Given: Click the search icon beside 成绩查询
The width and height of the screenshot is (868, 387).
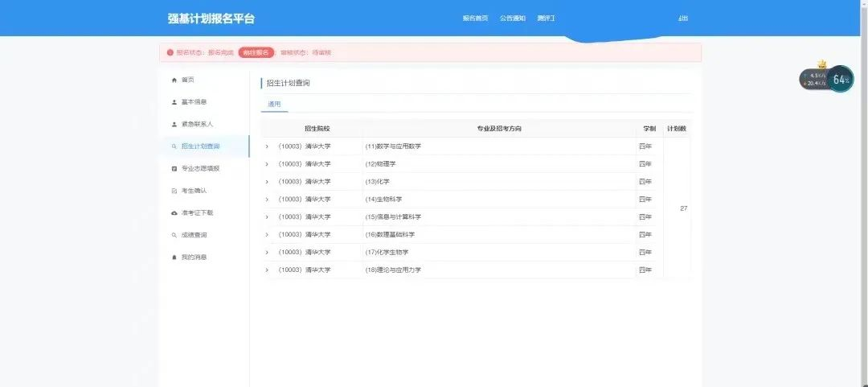Looking at the screenshot, I should [174, 235].
